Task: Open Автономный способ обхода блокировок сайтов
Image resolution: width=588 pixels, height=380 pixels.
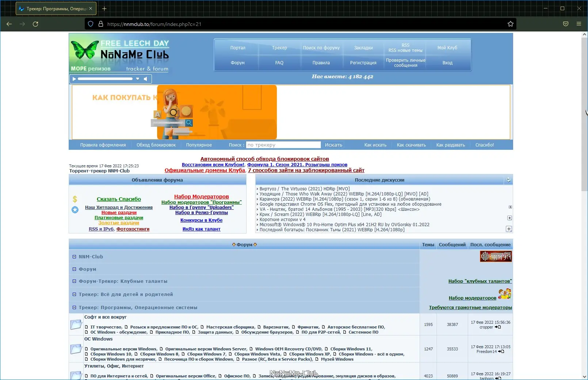Action: coord(265,159)
